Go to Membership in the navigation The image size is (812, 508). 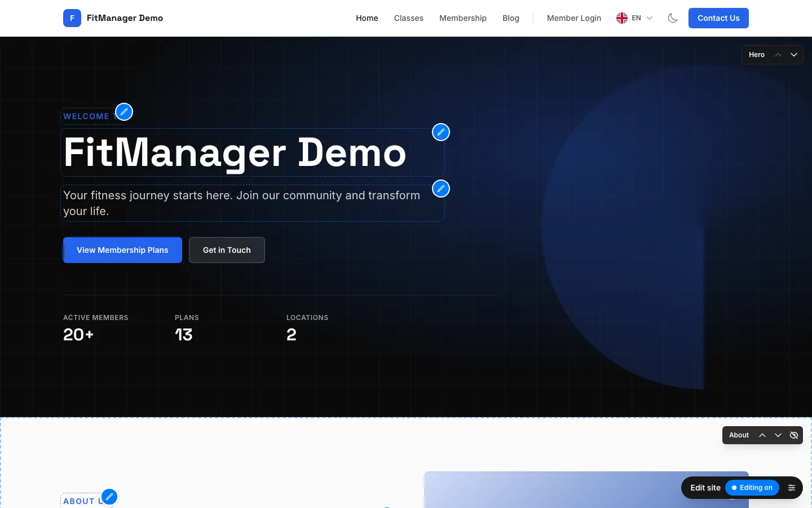tap(463, 18)
